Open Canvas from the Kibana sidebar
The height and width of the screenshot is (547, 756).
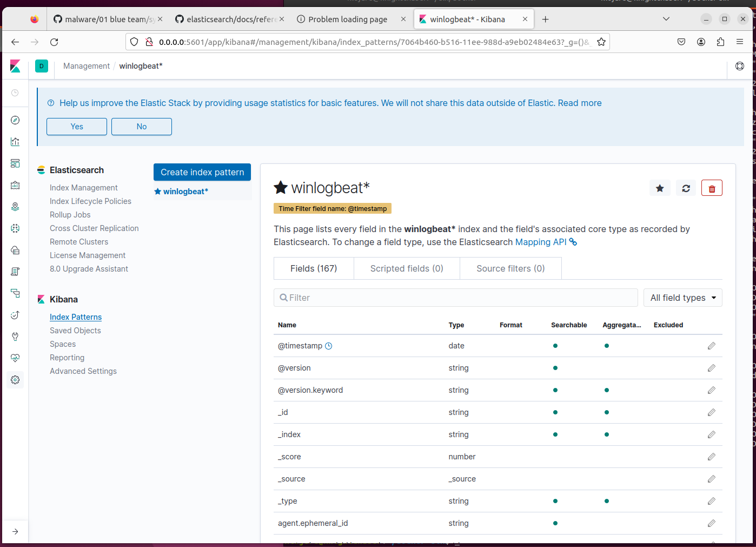point(15,185)
